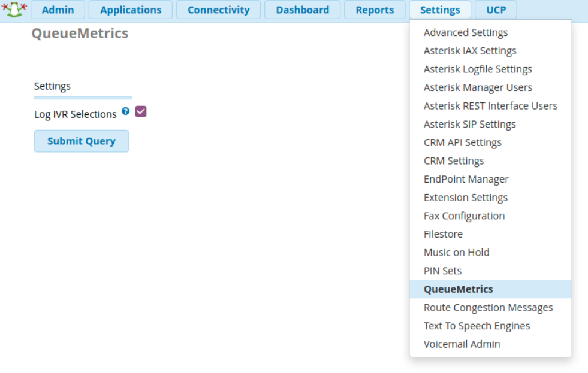Click the Log IVR Selections help icon
This screenshot has width=588, height=373.
126,111
